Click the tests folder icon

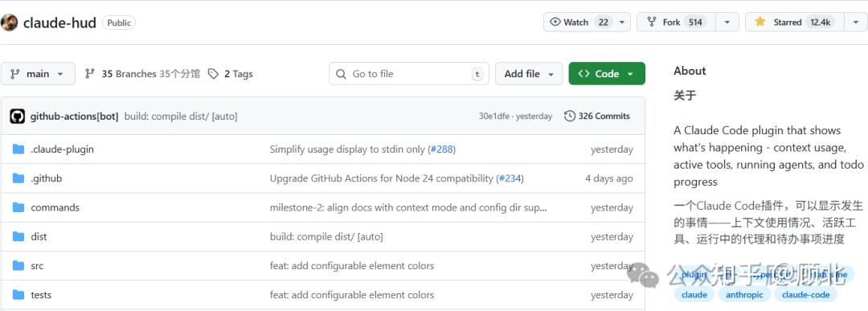[x=18, y=295]
